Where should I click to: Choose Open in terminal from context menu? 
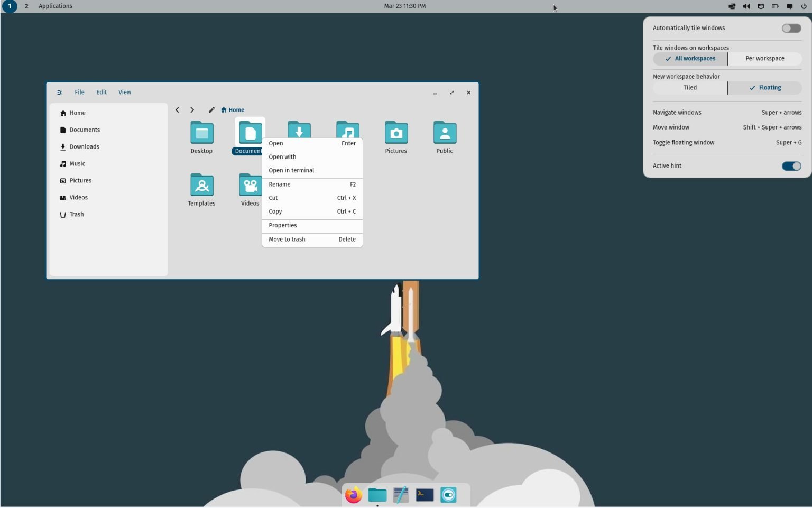291,170
